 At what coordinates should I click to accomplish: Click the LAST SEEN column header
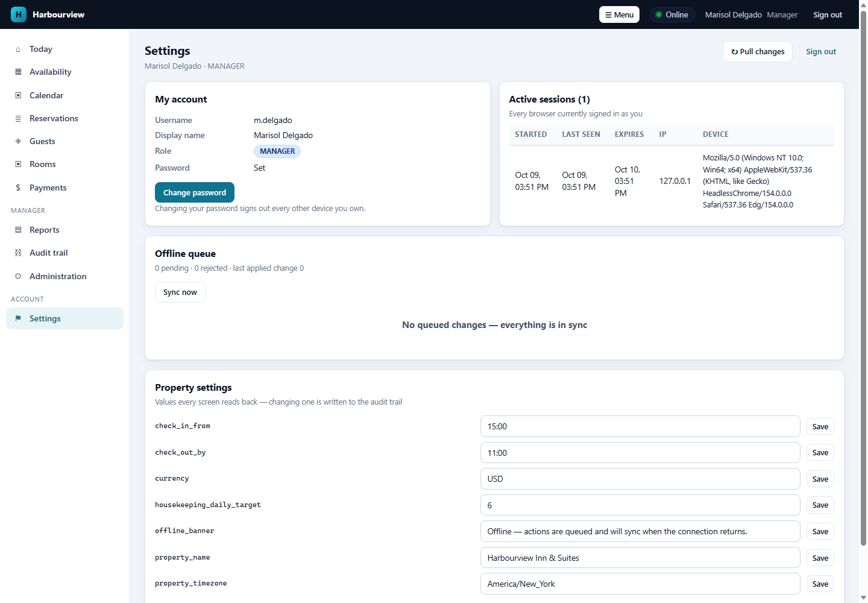tap(581, 134)
